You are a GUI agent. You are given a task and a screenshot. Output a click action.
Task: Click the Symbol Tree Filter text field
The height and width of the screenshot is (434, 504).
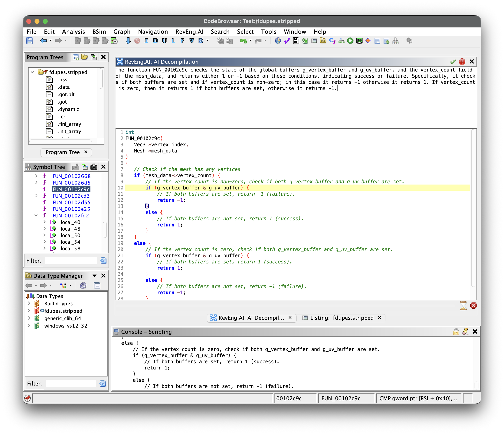(x=71, y=261)
